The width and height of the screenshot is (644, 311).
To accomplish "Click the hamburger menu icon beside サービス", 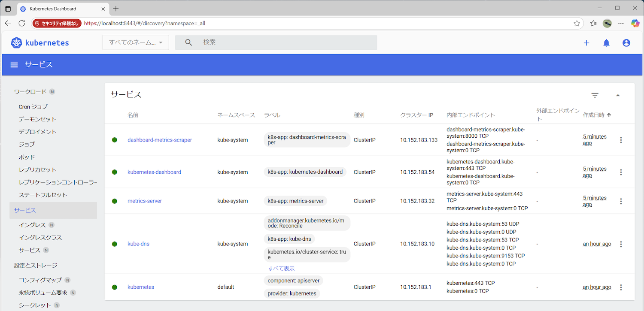I will 14,65.
